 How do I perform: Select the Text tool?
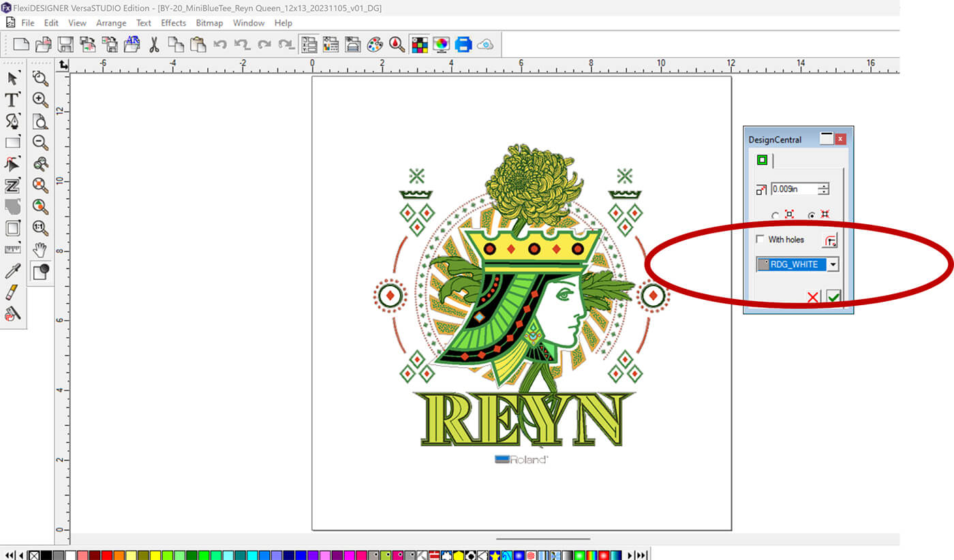coord(13,100)
